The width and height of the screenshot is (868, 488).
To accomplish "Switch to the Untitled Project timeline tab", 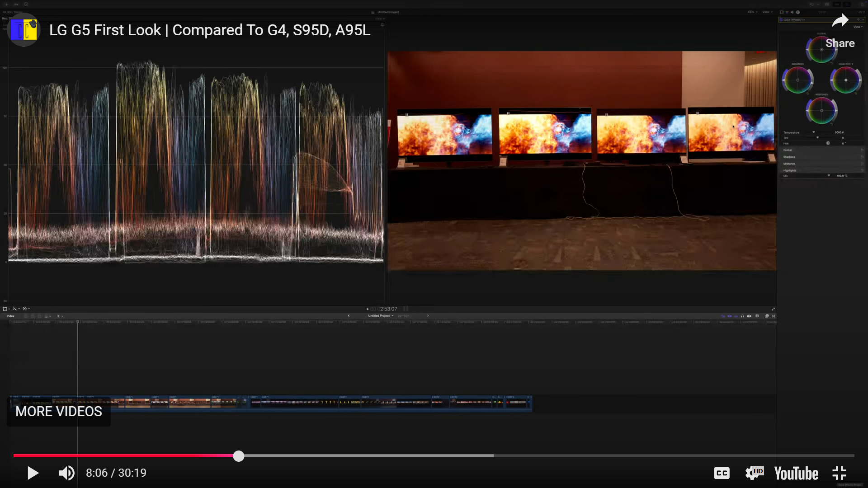I will (380, 316).
